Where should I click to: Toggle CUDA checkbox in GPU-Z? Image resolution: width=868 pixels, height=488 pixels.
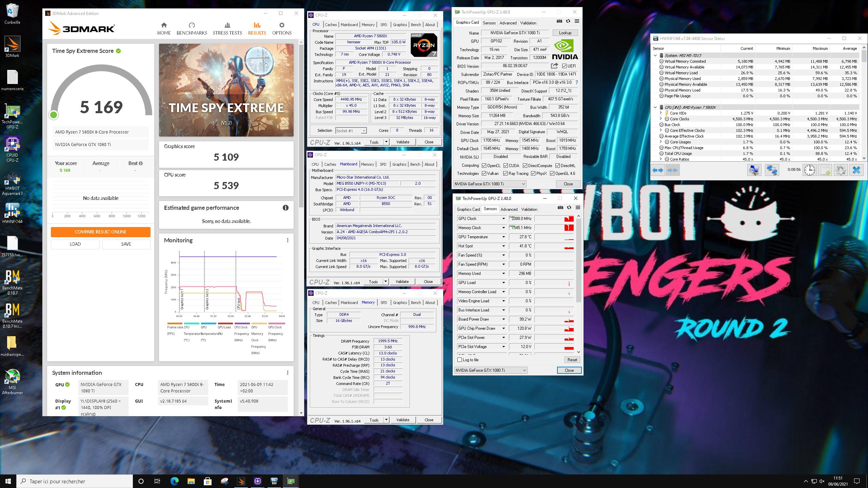tap(506, 166)
